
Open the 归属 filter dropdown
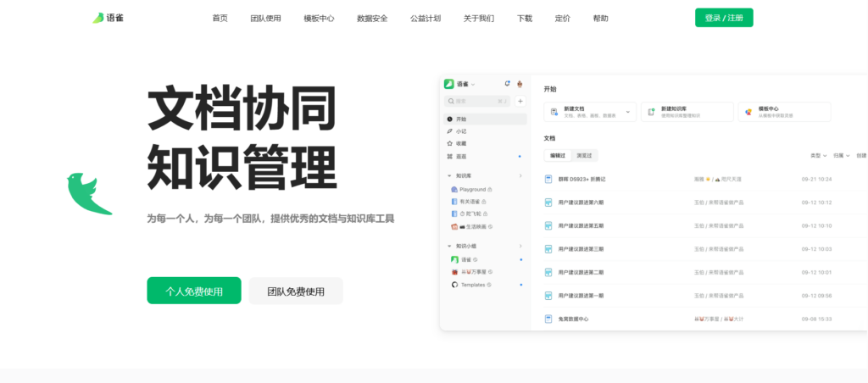pyautogui.click(x=842, y=156)
